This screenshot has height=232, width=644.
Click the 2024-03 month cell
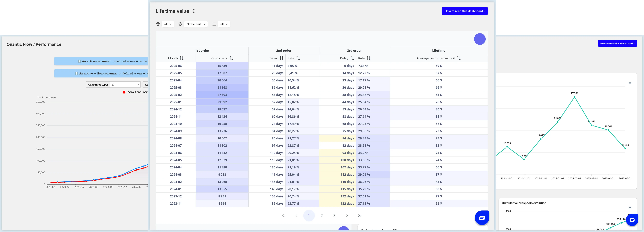(176, 174)
